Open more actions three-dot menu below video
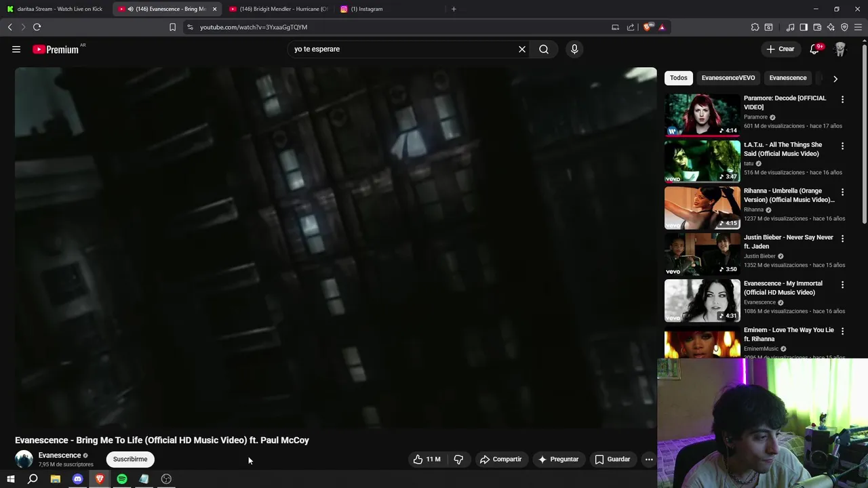The width and height of the screenshot is (868, 488). [649, 460]
